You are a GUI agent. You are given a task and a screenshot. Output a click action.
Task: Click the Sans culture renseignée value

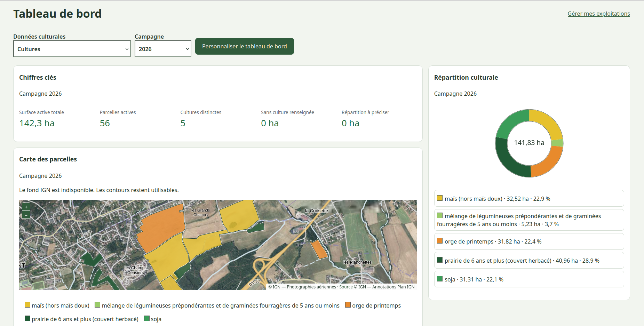coord(270,123)
